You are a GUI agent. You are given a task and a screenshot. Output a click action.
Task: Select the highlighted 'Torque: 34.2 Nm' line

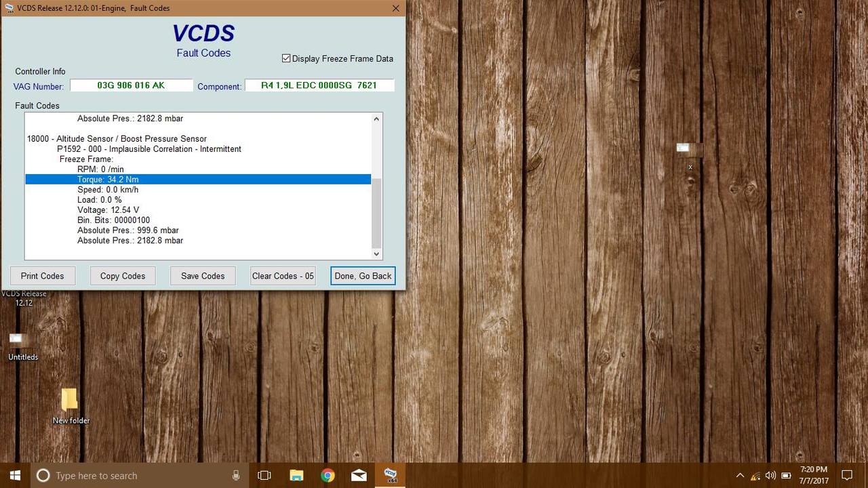[198, 180]
